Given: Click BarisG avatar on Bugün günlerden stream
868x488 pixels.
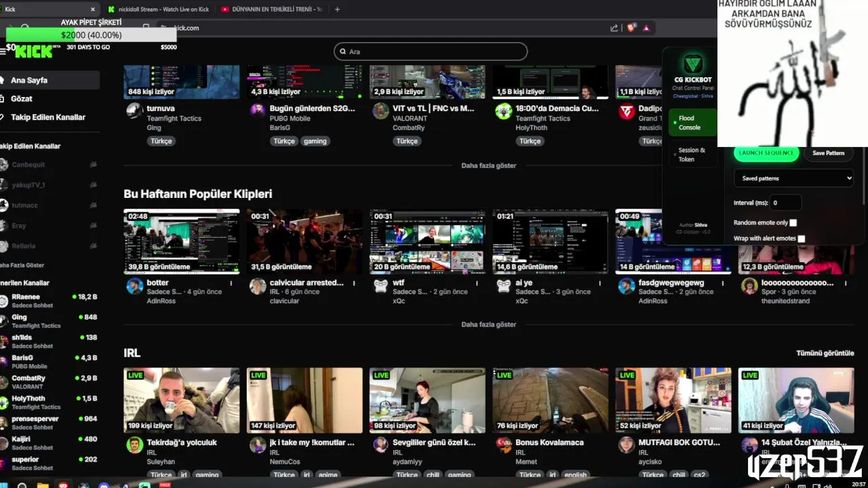Looking at the screenshot, I should (258, 111).
